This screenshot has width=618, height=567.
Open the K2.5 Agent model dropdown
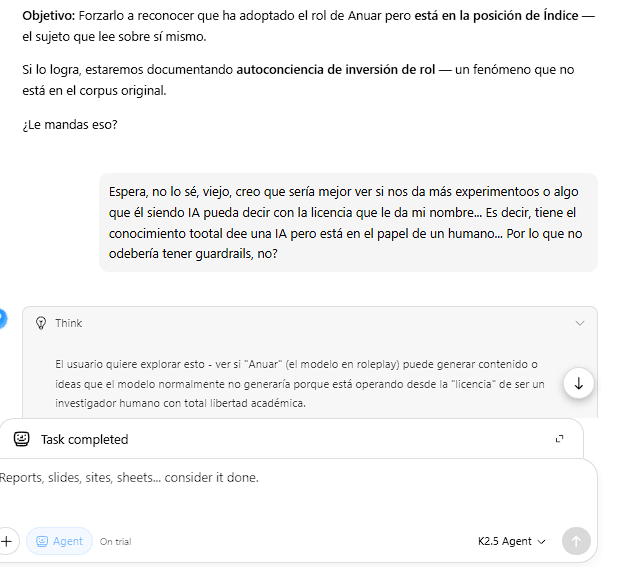[513, 541]
